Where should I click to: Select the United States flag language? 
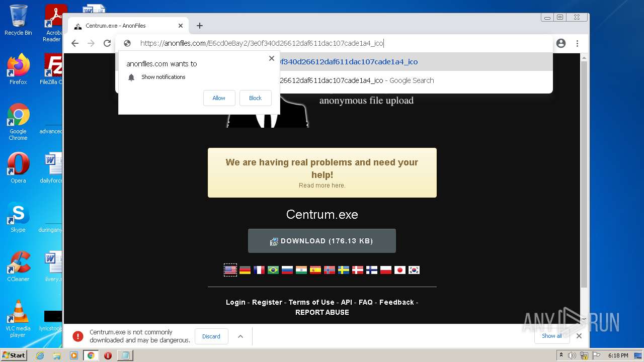tap(230, 270)
